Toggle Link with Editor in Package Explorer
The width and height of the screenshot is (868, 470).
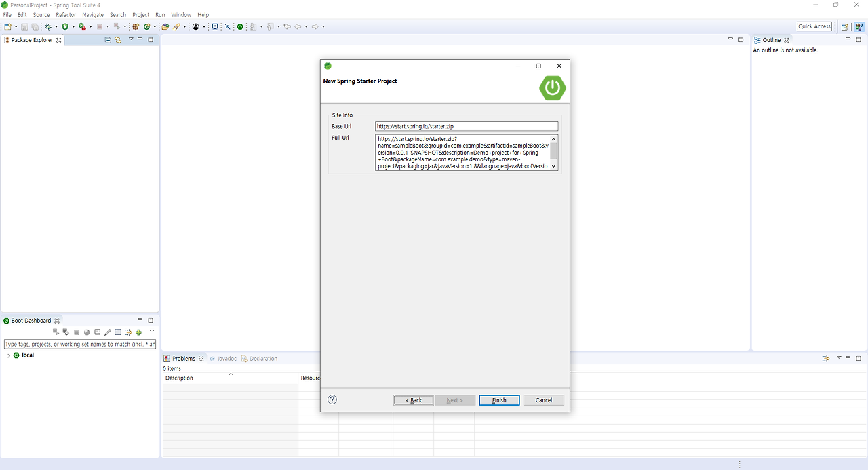pos(117,40)
